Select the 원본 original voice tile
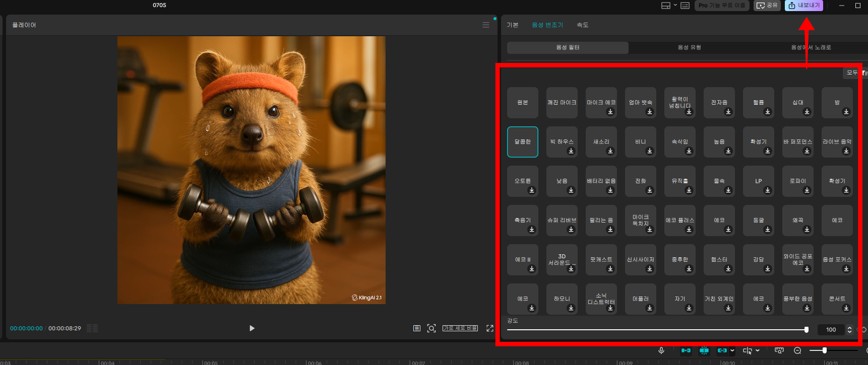This screenshot has width=868, height=365. tap(523, 103)
